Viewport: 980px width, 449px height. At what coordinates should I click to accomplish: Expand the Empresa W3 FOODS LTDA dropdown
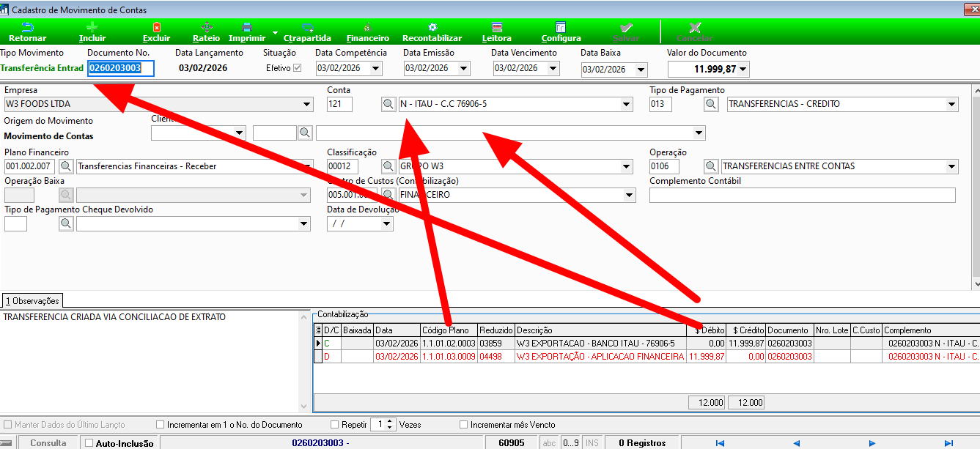pyautogui.click(x=306, y=104)
